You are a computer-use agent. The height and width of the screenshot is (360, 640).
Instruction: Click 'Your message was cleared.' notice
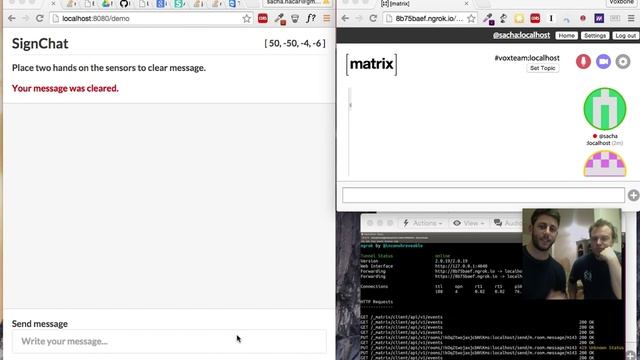click(65, 88)
